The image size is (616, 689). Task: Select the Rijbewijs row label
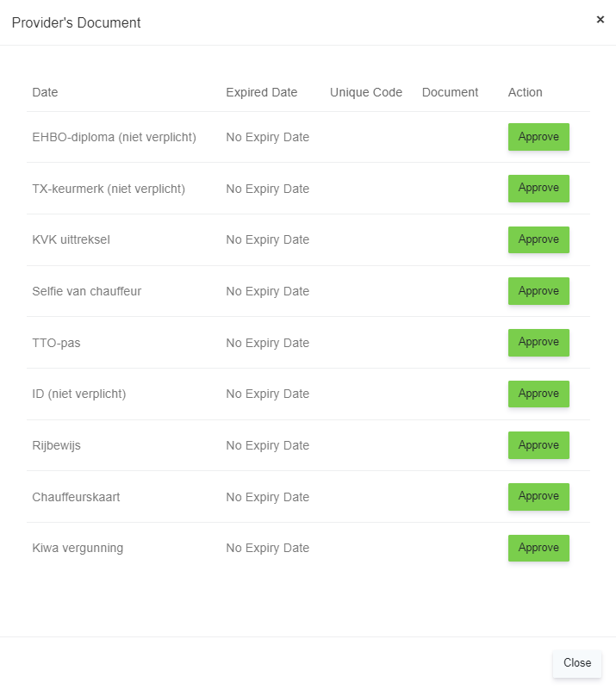click(57, 445)
